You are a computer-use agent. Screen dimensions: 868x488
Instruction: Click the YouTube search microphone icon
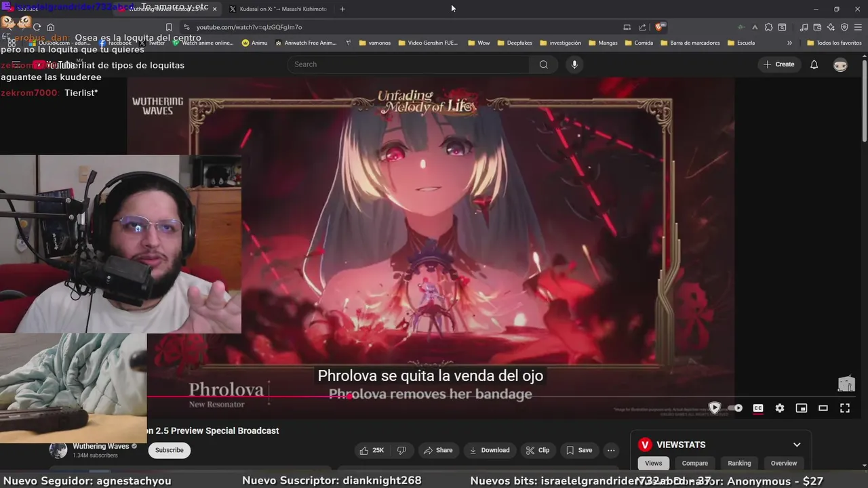pos(574,64)
